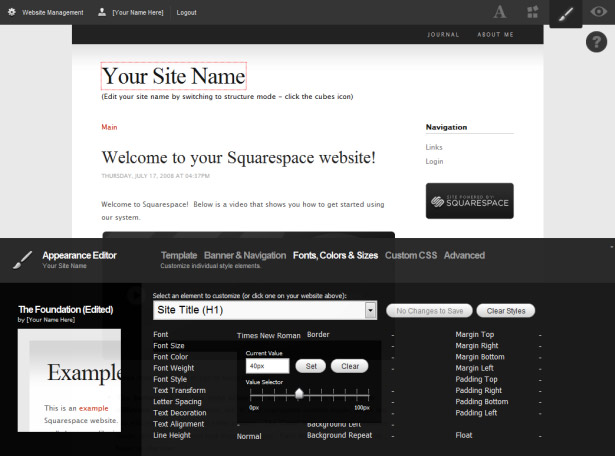Select the Margin Bottom property

click(x=480, y=357)
